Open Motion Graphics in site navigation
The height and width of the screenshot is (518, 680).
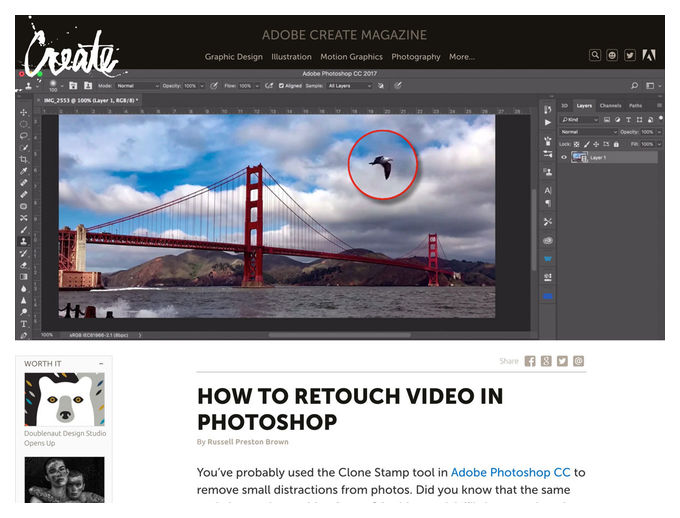click(351, 57)
